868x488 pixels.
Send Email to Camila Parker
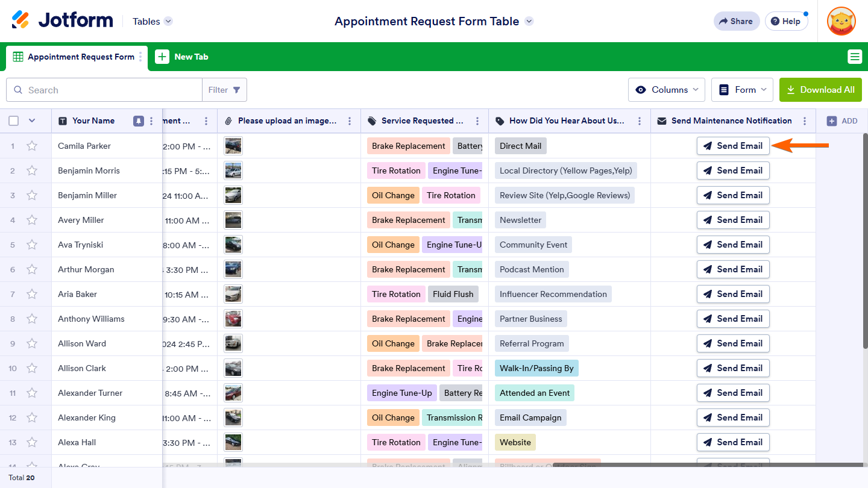coord(733,146)
